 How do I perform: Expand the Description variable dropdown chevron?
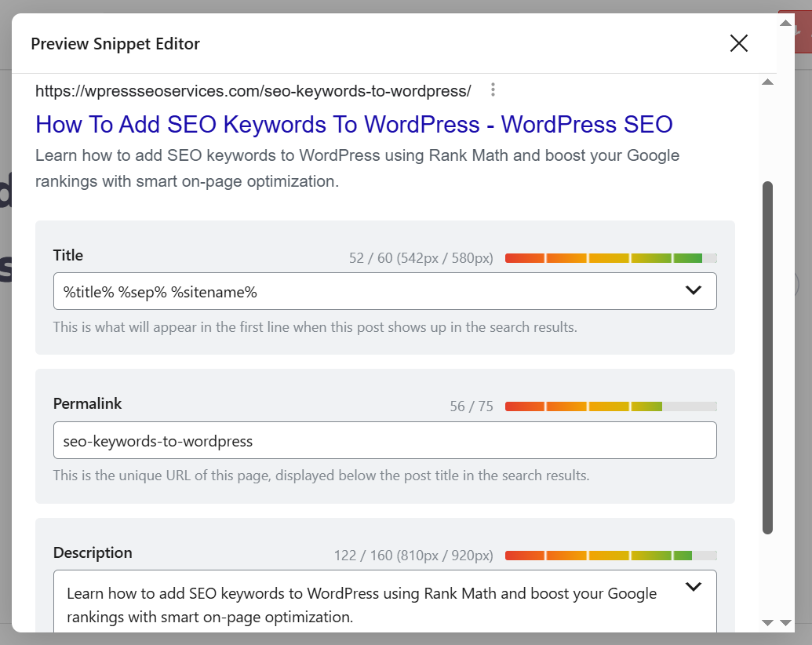pyautogui.click(x=694, y=586)
